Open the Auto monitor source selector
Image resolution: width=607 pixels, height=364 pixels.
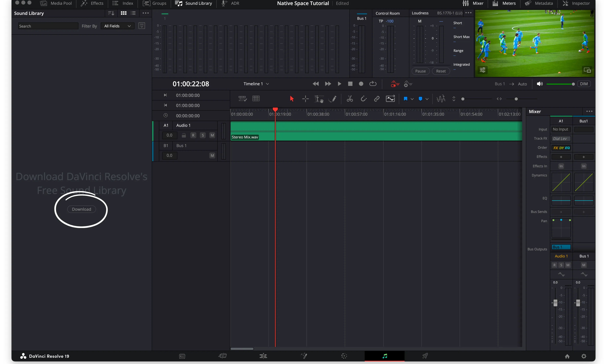522,84
